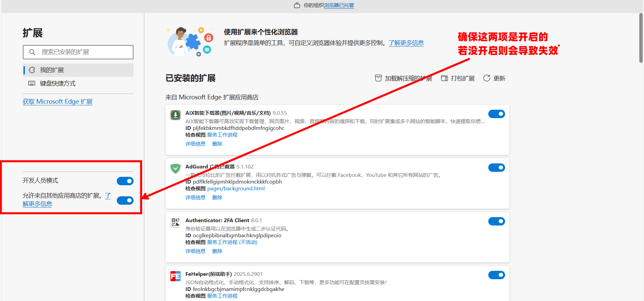Open AdGuard pages/background.html inspect link
This screenshot has height=301, width=644.
pos(236,189)
